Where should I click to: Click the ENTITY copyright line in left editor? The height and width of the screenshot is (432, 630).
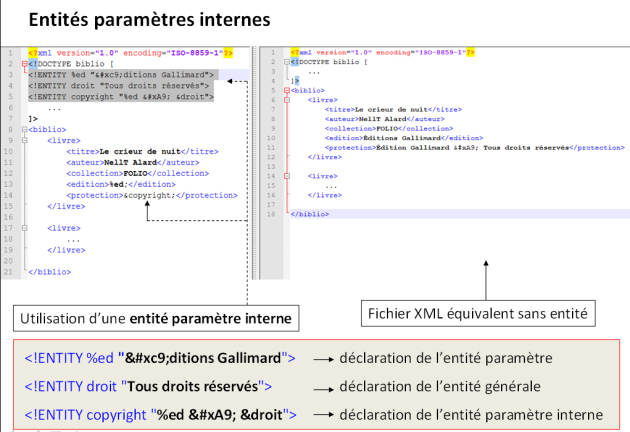[x=120, y=96]
